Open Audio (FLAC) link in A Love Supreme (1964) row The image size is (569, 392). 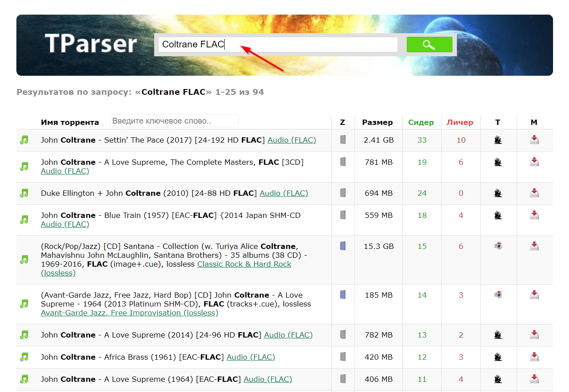268,379
